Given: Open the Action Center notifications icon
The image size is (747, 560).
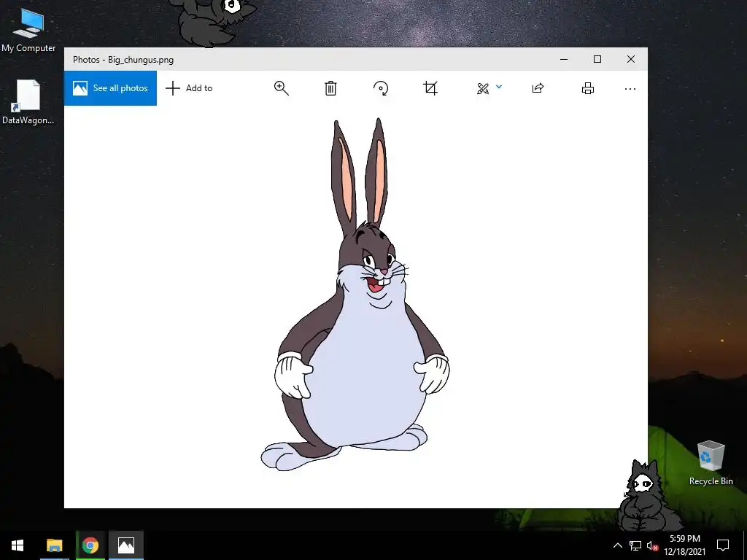Looking at the screenshot, I should click(723, 545).
